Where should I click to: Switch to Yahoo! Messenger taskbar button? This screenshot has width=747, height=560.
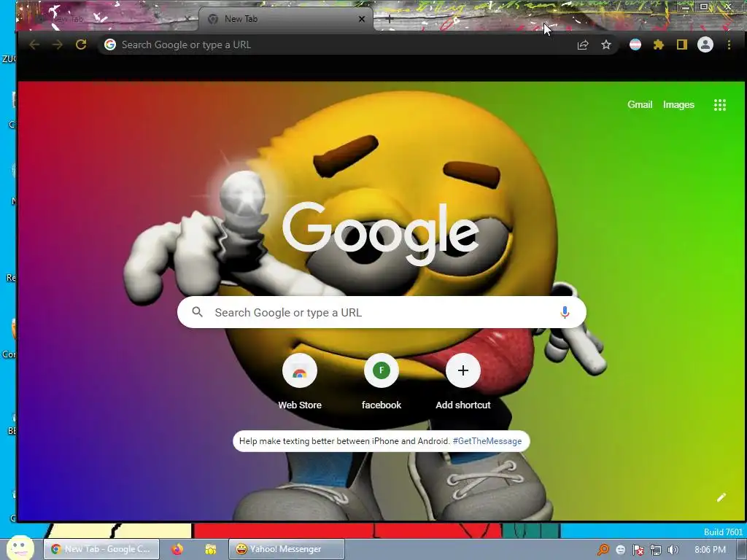click(x=286, y=549)
